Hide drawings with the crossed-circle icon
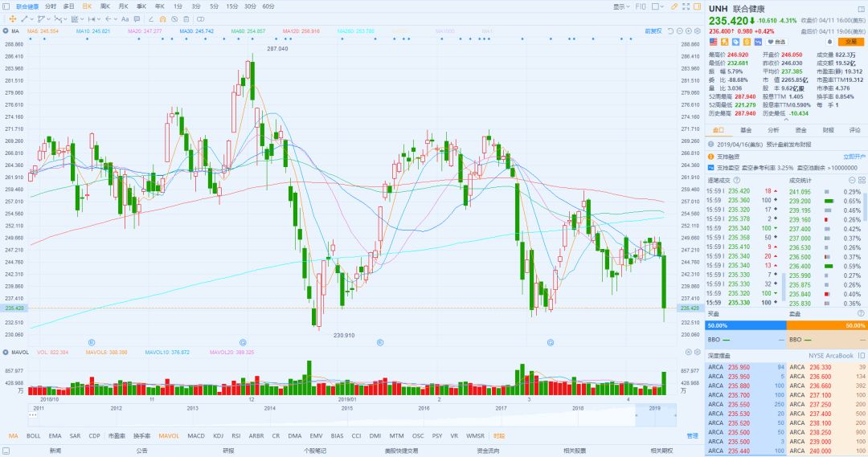 (174, 18)
